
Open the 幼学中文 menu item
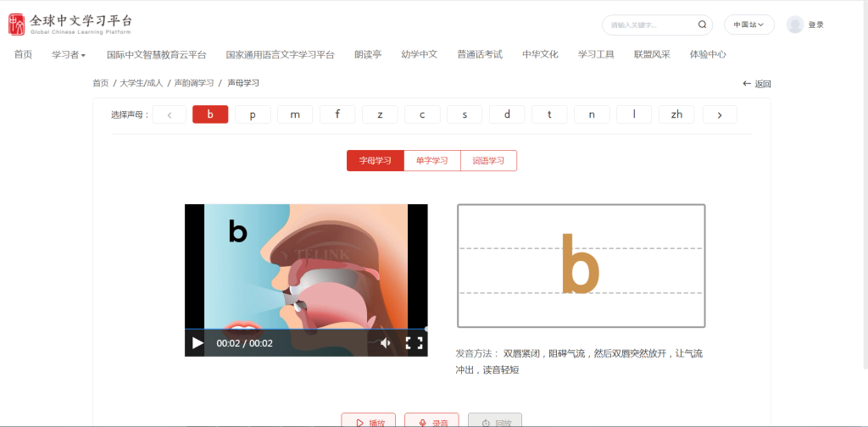tap(420, 54)
